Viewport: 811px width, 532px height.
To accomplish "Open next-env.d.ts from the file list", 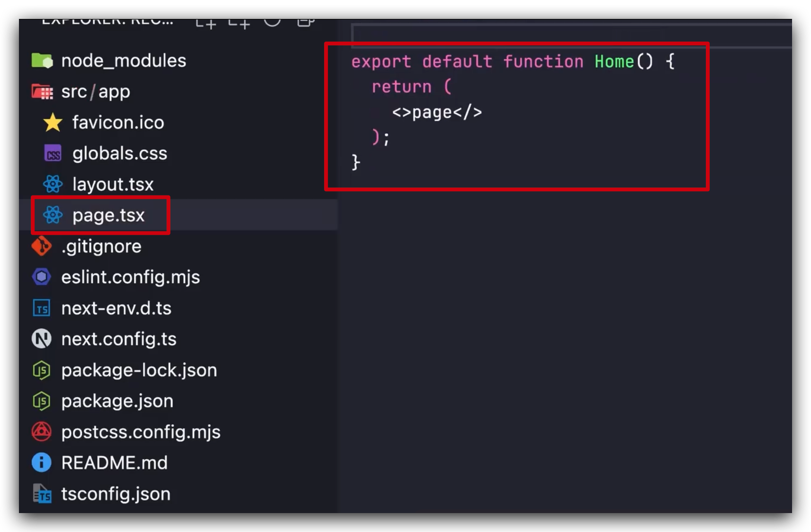I will 116,308.
